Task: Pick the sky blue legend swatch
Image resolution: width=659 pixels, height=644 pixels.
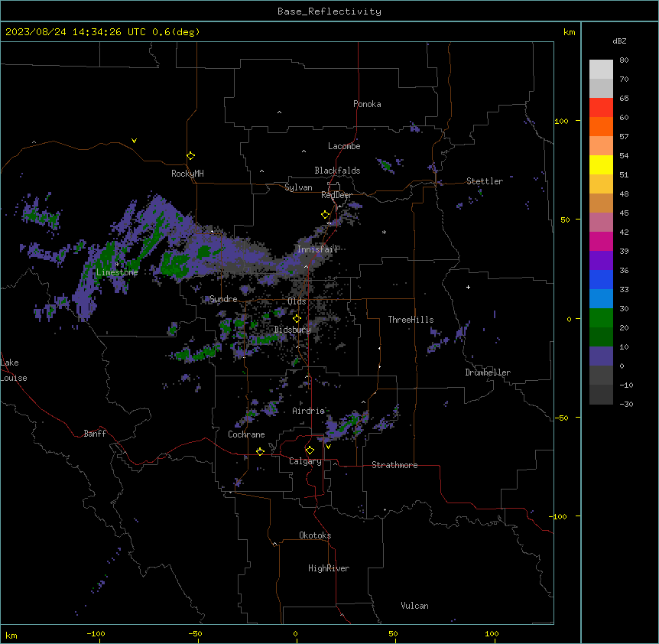Action: (601, 299)
